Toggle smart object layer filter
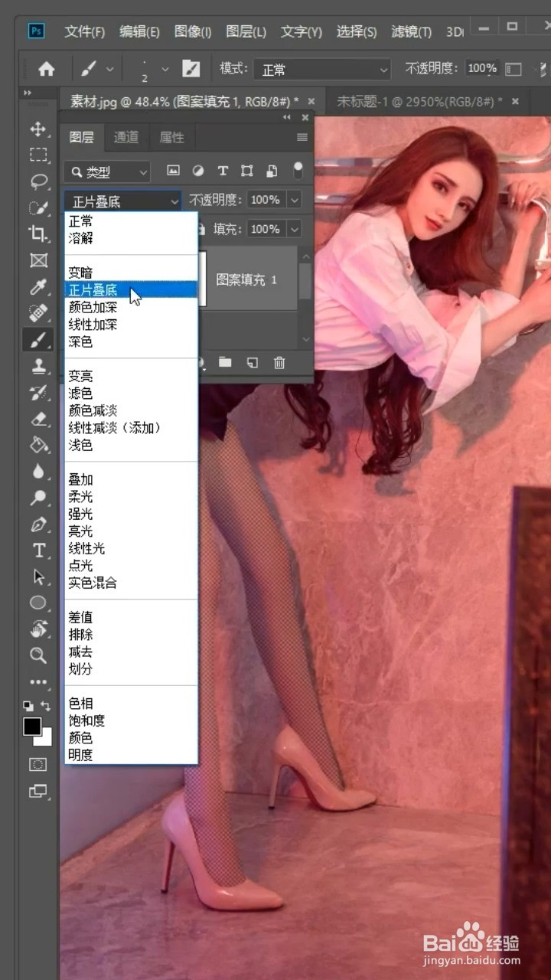The width and height of the screenshot is (551, 980). tap(272, 171)
